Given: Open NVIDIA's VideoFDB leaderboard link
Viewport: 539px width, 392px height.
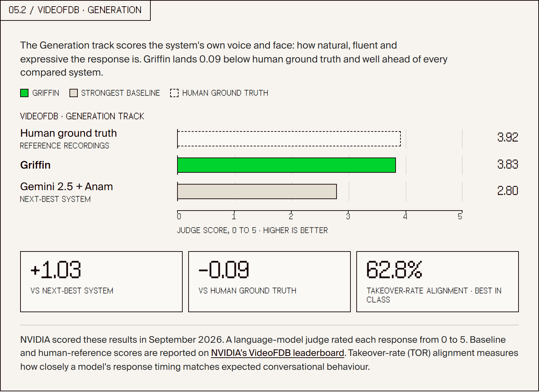Looking at the screenshot, I should (277, 353).
